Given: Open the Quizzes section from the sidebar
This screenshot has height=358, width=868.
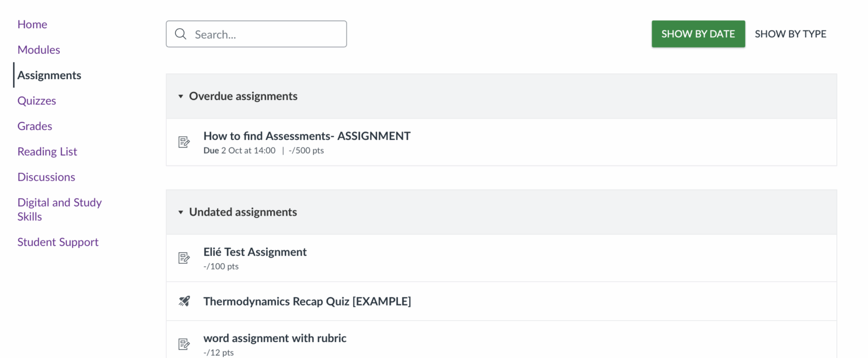Looking at the screenshot, I should 37,101.
